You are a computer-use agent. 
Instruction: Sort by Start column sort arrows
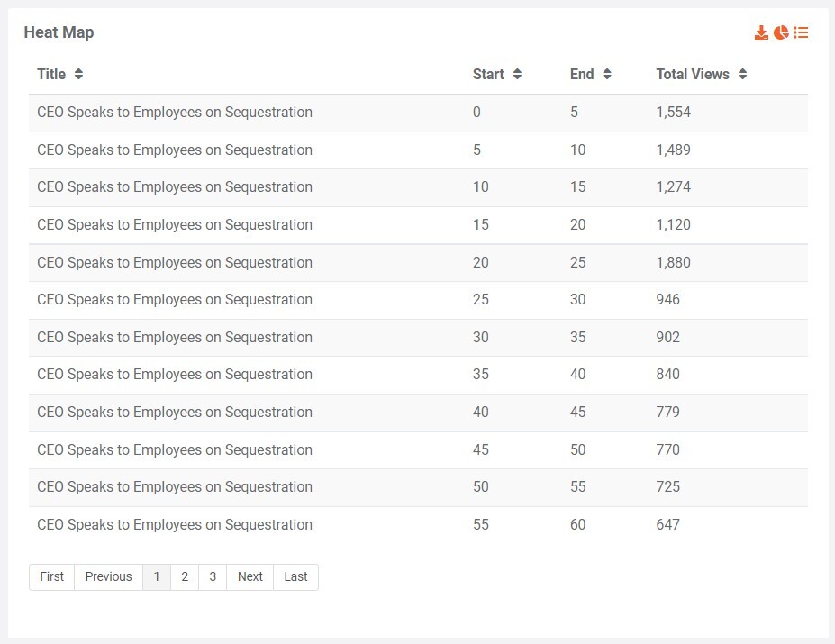click(x=517, y=75)
